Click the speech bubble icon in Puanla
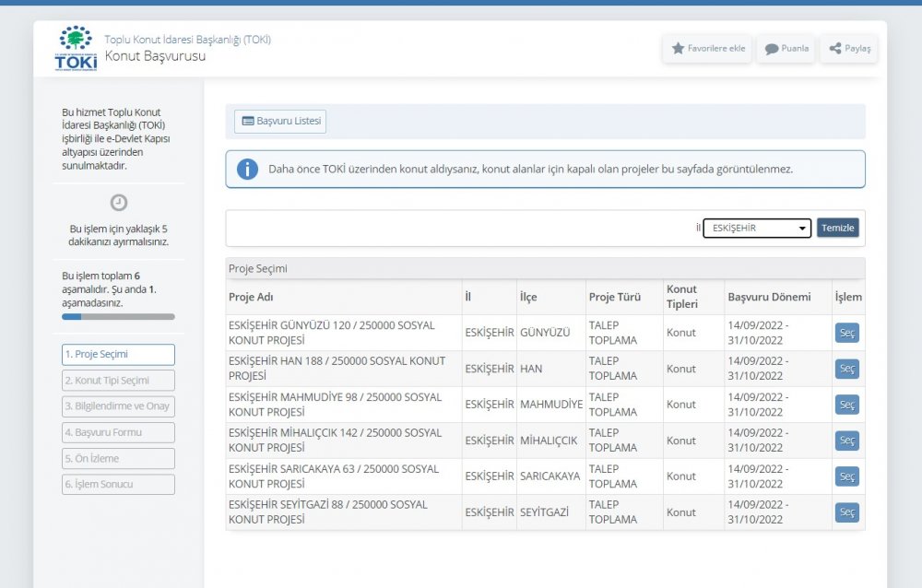Screen dimensions: 922x588 coord(772,49)
